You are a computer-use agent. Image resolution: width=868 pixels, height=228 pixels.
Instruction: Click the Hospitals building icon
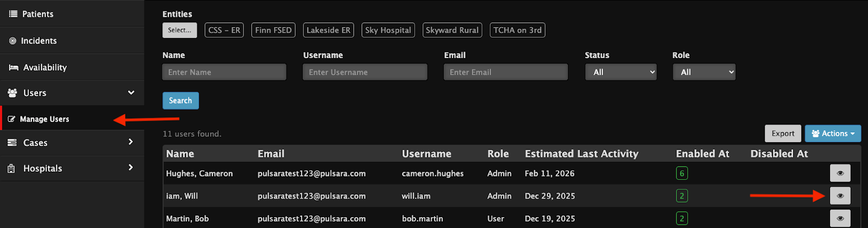pos(11,169)
